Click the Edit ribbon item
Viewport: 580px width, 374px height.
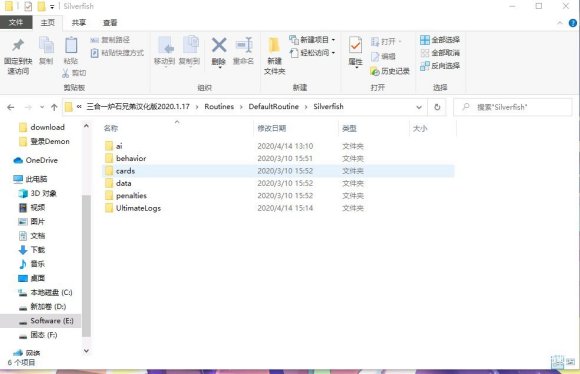tap(383, 56)
